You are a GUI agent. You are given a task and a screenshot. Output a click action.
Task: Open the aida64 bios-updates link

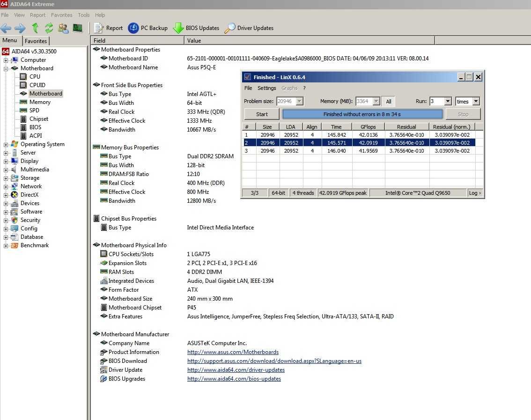[234, 379]
